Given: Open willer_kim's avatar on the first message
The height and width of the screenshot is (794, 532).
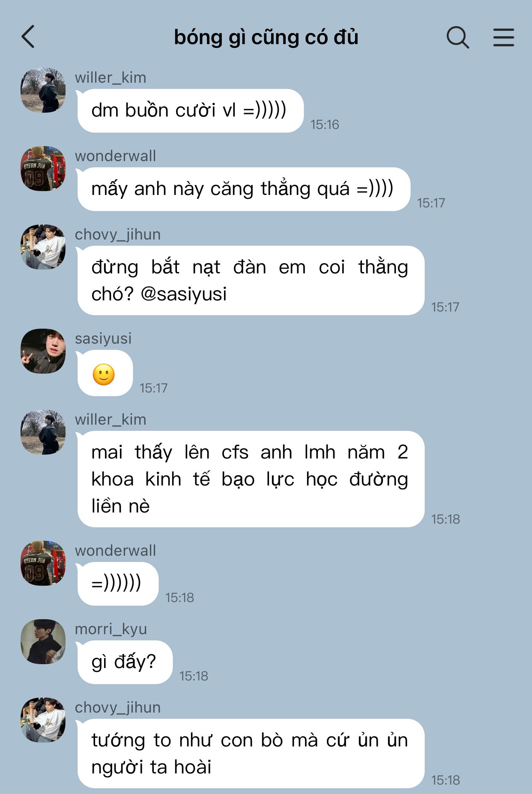Looking at the screenshot, I should coord(43,90).
